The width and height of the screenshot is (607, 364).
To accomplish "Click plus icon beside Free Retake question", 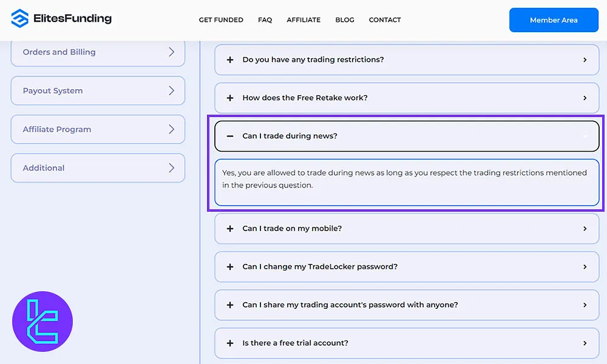I will pos(230,98).
